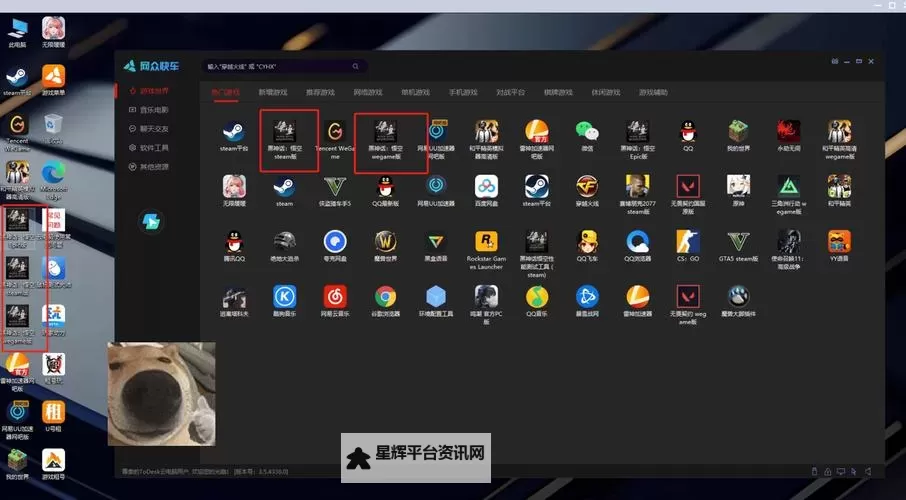Screen dimensions: 906x500
Task: Click the round blue lightning sidebar button
Action: (151, 222)
